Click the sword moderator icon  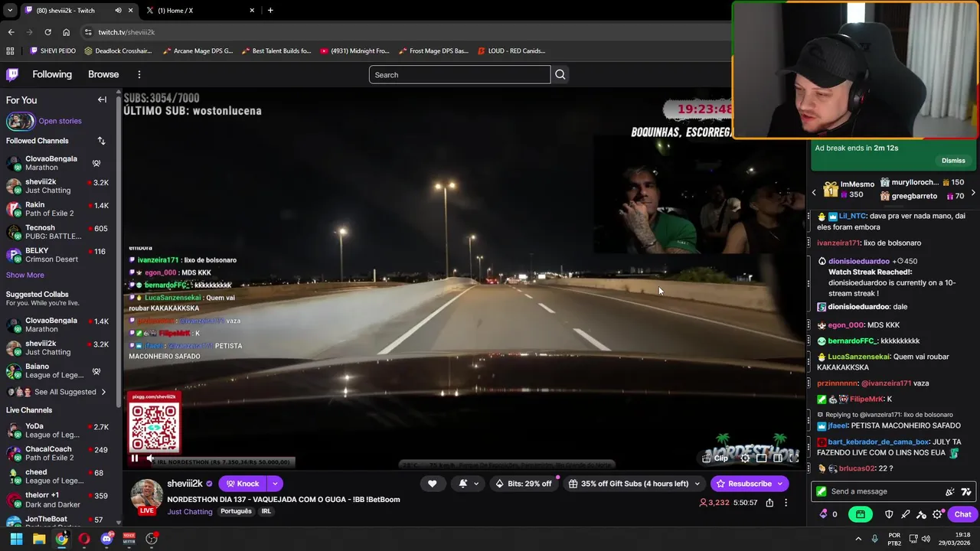tap(905, 514)
